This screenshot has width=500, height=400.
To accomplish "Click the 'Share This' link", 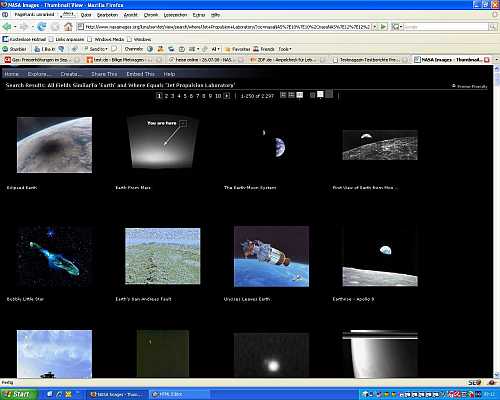I will click(104, 74).
